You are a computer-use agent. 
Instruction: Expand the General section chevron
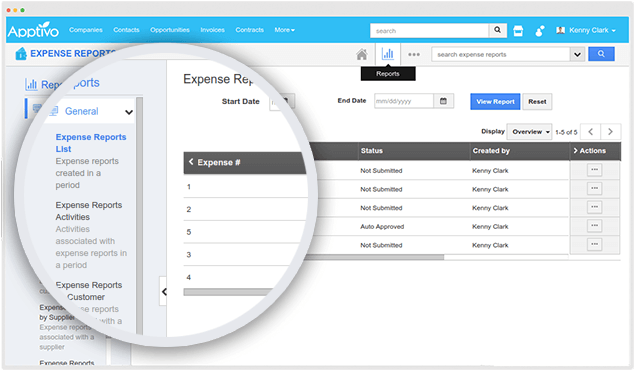point(129,112)
